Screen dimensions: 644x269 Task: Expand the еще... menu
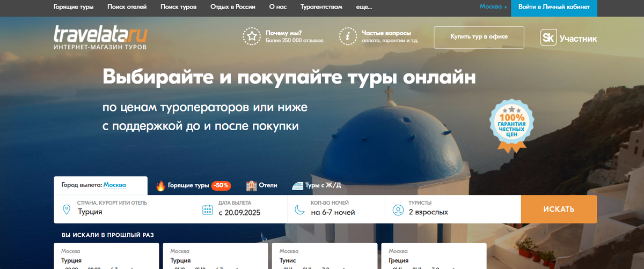364,8
